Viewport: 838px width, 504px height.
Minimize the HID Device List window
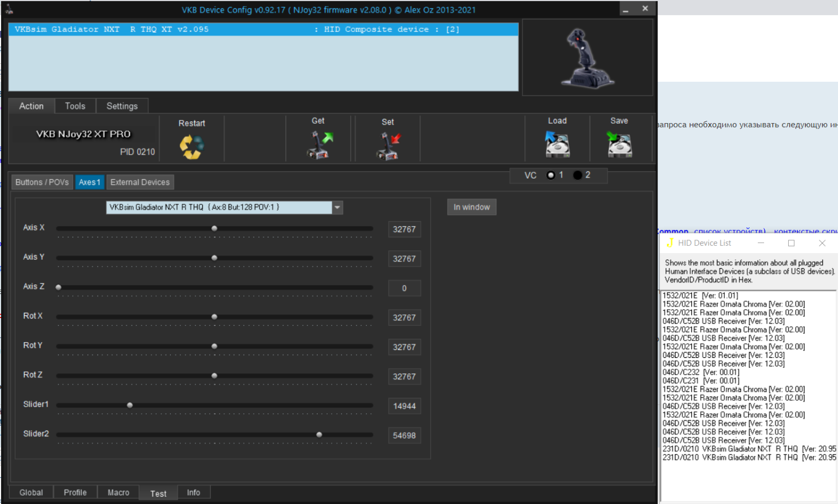click(761, 243)
